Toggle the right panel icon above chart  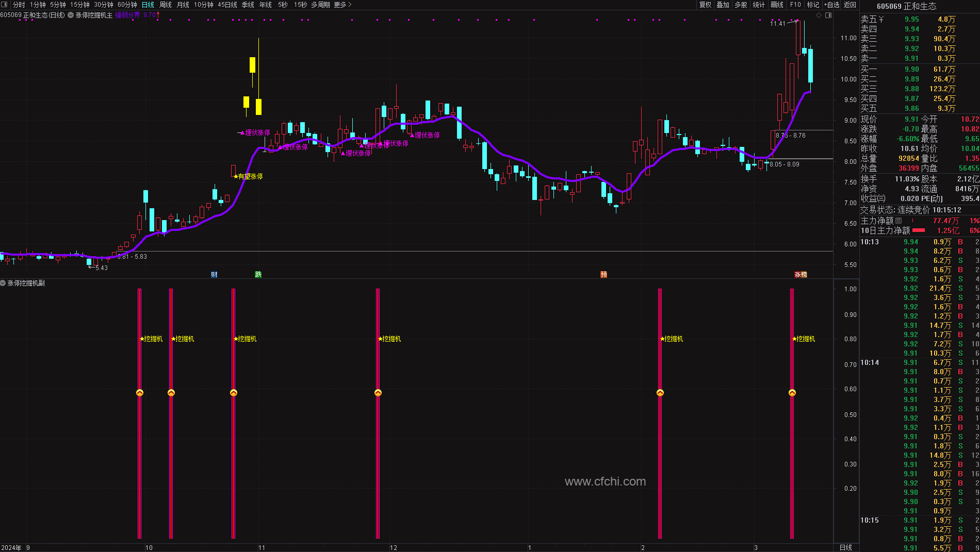pos(828,15)
